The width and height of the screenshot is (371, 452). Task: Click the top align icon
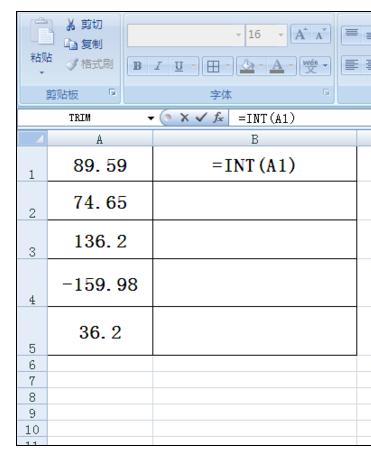pos(352,34)
